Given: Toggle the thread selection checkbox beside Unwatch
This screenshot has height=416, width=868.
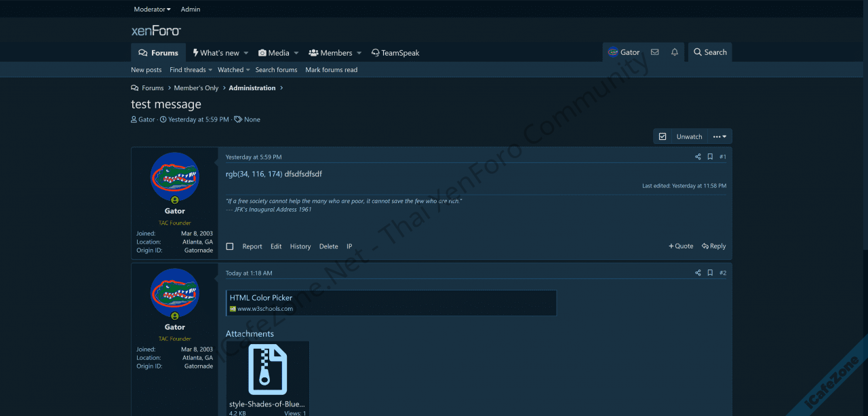Looking at the screenshot, I should pos(663,136).
